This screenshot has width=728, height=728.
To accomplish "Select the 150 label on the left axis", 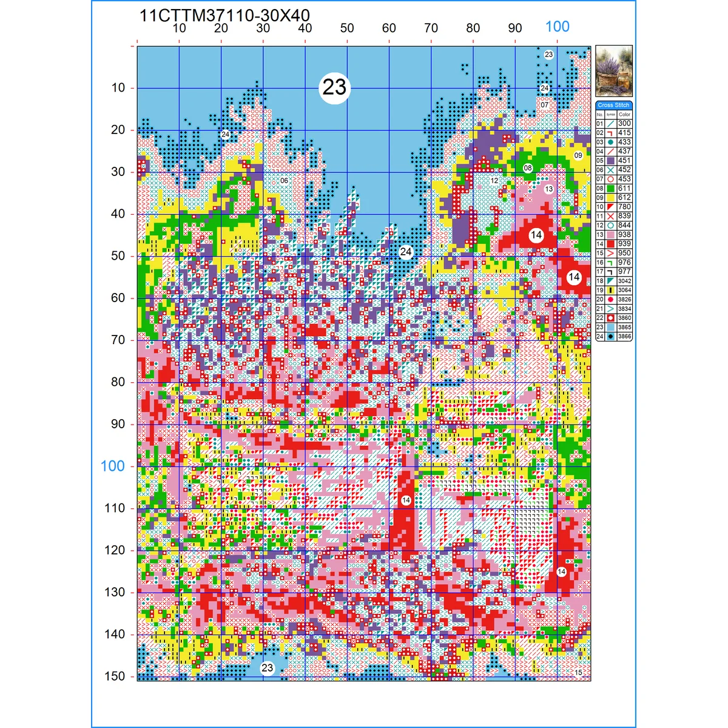I will (x=115, y=676).
